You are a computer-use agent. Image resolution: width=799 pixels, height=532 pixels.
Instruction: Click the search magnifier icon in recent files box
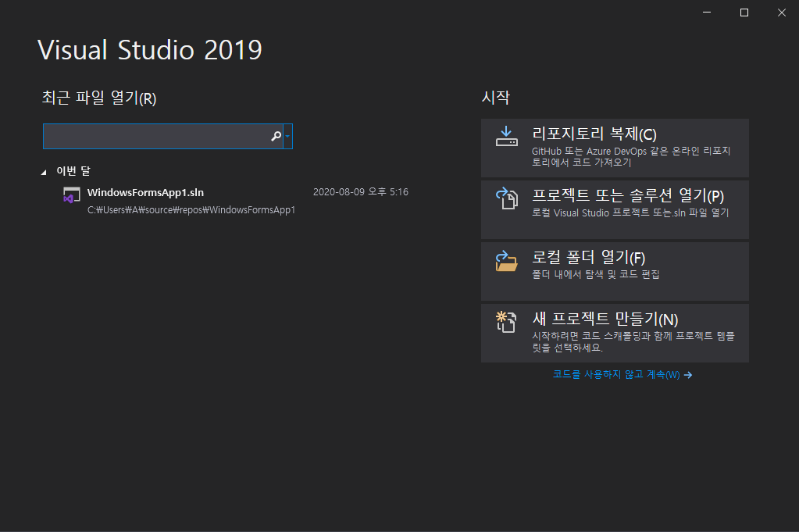276,136
